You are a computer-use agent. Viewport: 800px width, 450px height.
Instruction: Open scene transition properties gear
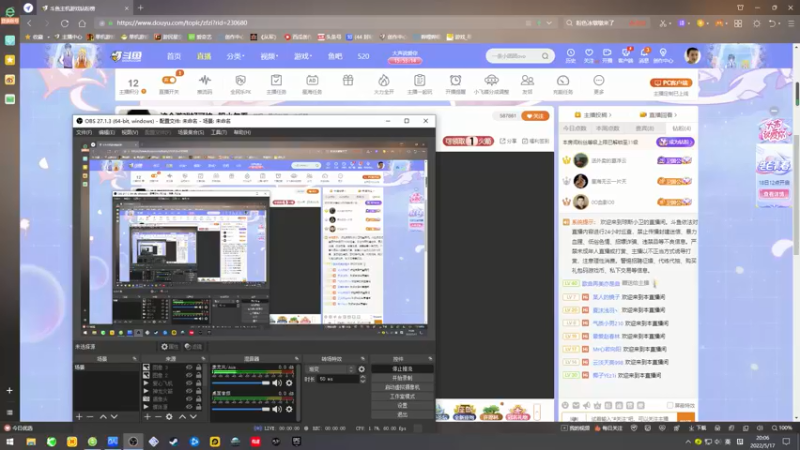coord(362,369)
